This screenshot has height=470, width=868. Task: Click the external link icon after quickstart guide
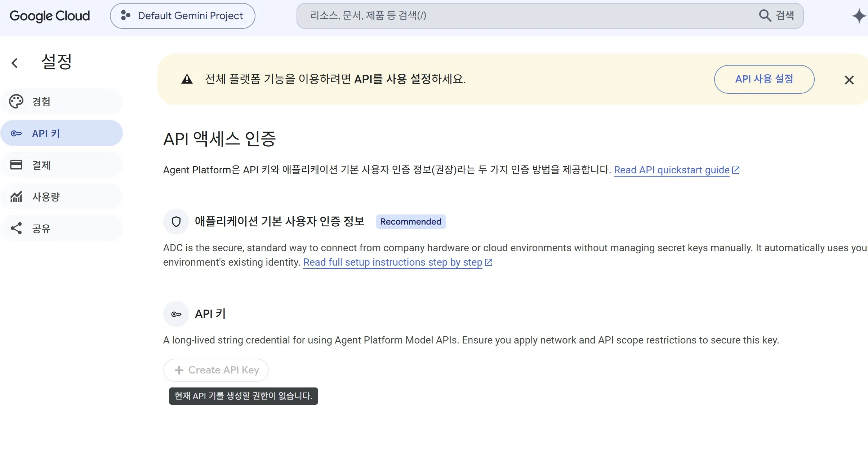[x=736, y=170]
